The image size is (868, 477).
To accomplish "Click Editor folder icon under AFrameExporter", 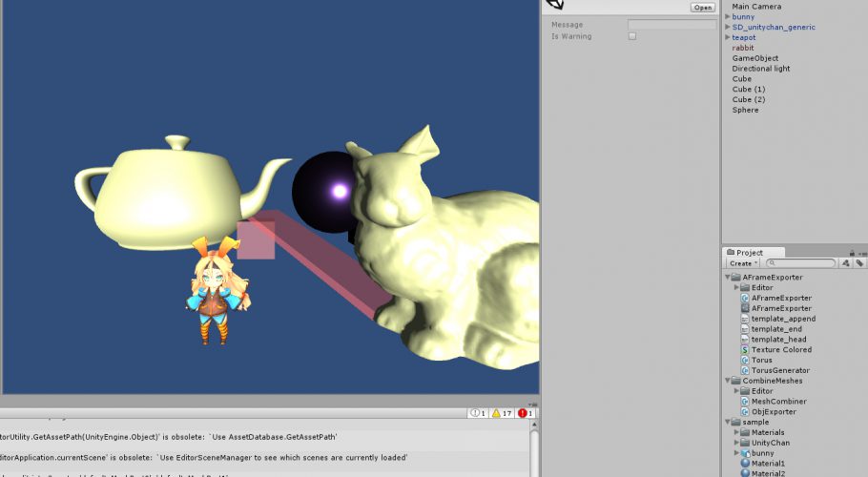I will pos(745,288).
